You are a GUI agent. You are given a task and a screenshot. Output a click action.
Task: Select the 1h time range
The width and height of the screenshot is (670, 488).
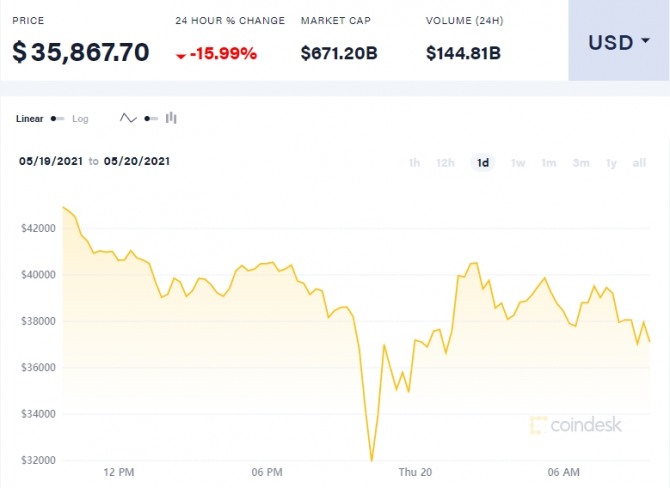[x=414, y=163]
